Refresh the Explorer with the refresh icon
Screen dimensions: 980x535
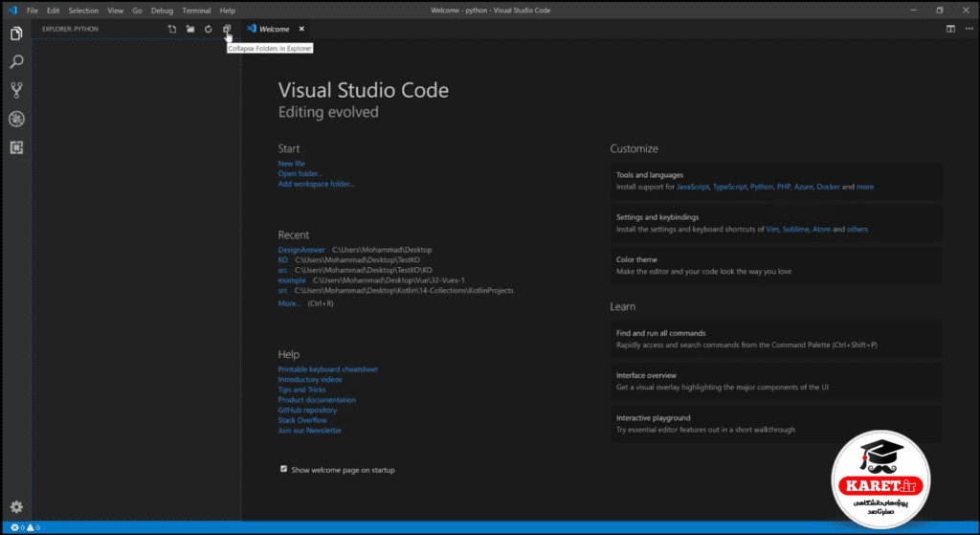(208, 29)
